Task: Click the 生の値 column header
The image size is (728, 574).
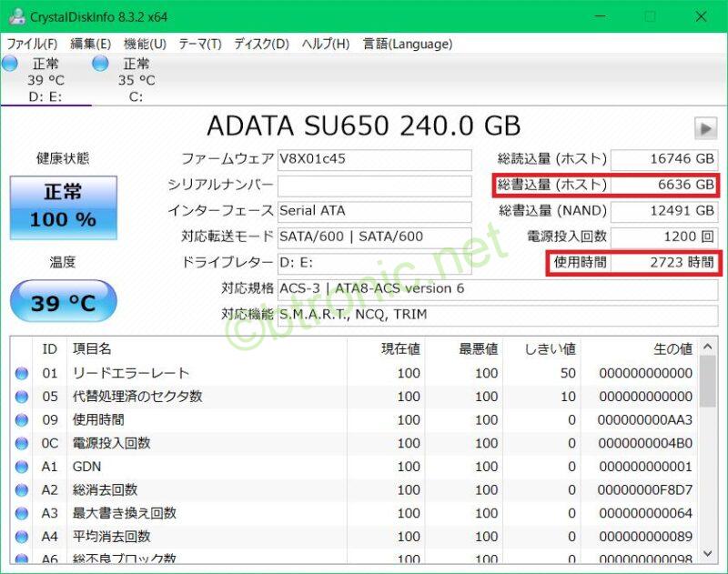Action: pyautogui.click(x=639, y=349)
